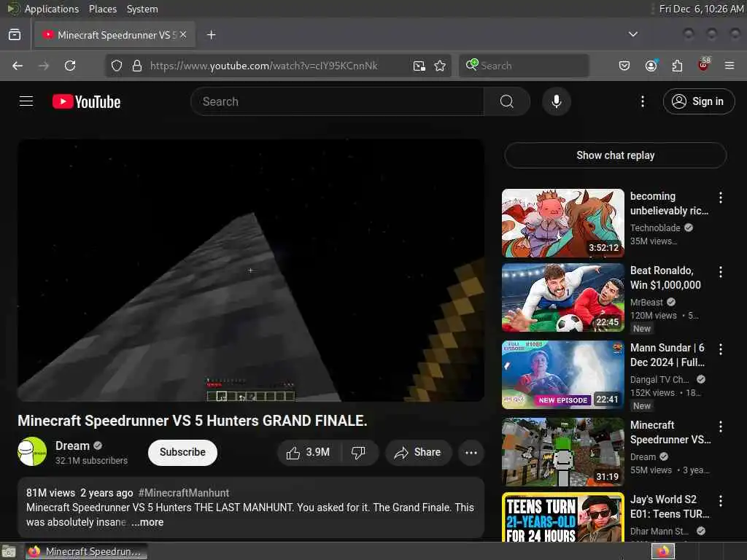This screenshot has width=747, height=560.
Task: Click the video player area
Action: [251, 270]
